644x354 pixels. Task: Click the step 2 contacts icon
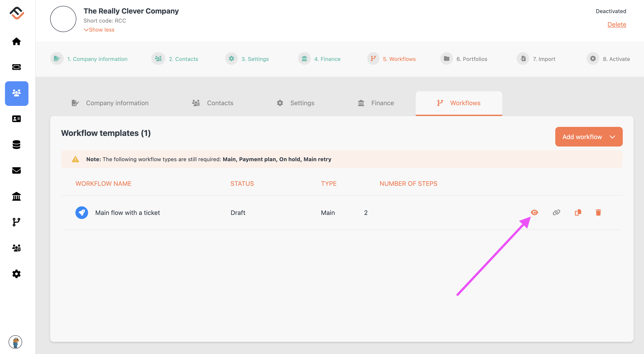tap(158, 58)
